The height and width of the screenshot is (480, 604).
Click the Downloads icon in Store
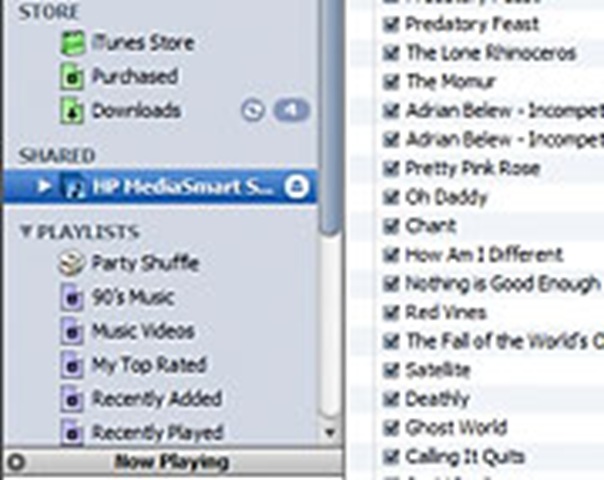pos(72,111)
